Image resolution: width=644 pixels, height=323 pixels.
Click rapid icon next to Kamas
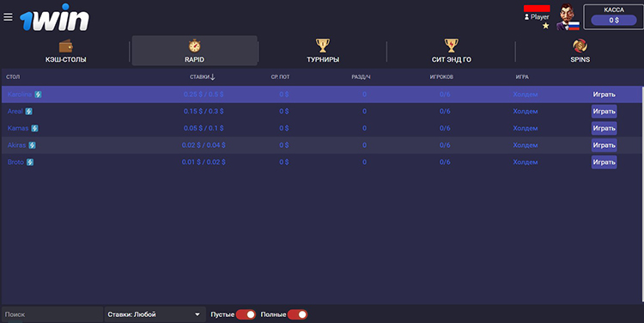coord(35,128)
